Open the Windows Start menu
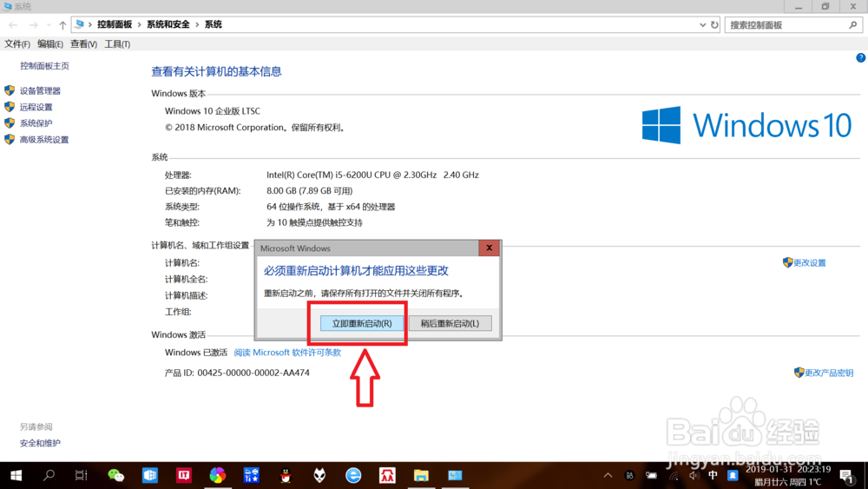 click(x=16, y=475)
